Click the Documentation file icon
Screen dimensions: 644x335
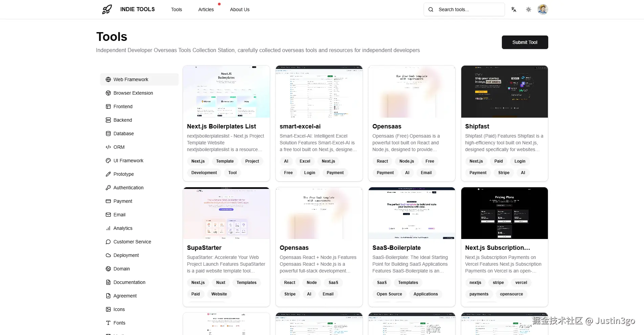pos(108,282)
